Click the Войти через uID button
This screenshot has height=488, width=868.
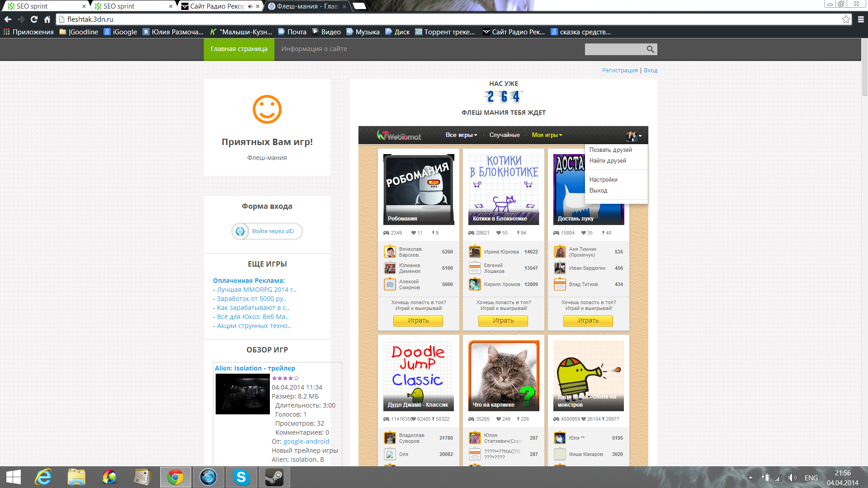pyautogui.click(x=267, y=231)
